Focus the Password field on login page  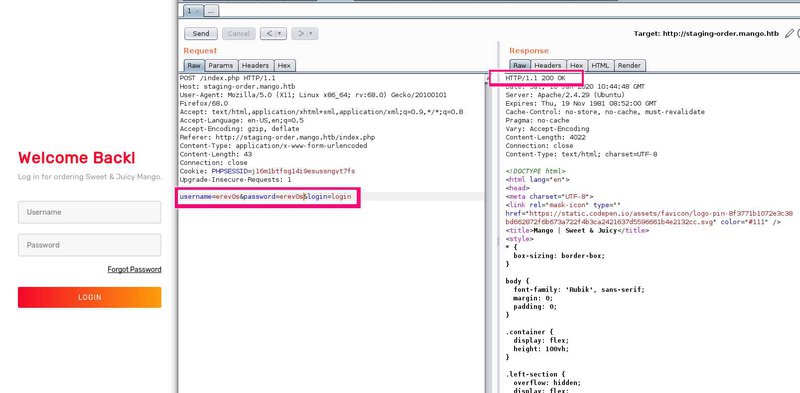pyautogui.click(x=89, y=245)
